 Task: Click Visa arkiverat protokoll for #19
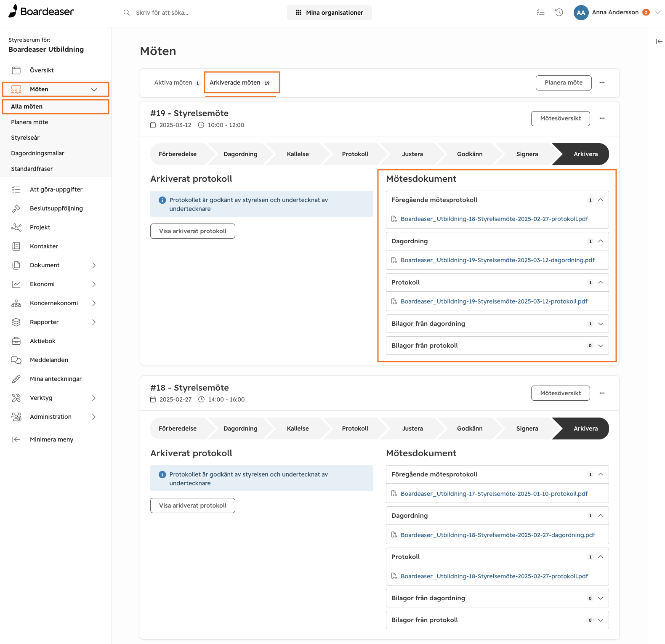192,231
